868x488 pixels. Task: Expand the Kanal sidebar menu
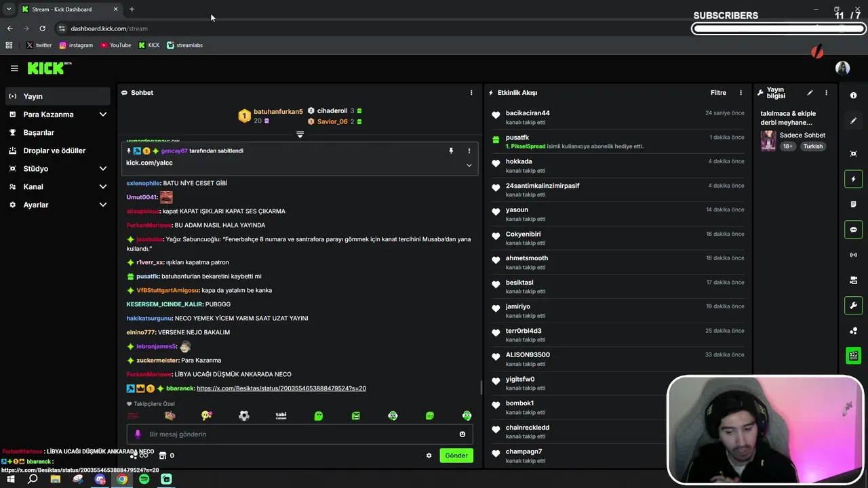point(58,186)
